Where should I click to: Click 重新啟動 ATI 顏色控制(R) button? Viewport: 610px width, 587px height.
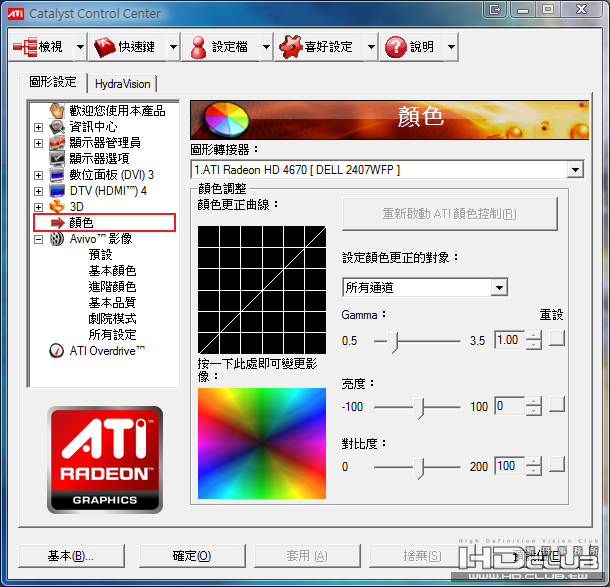(x=450, y=214)
